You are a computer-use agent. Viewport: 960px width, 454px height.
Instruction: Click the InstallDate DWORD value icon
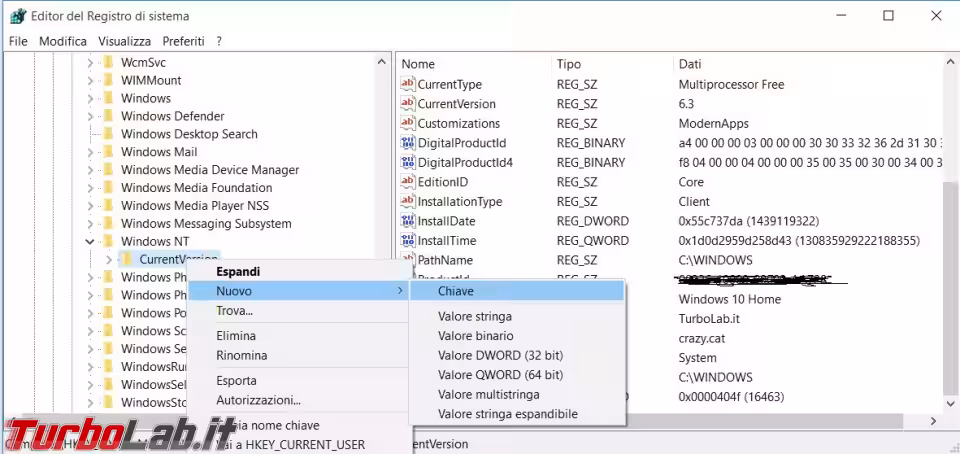click(x=408, y=221)
